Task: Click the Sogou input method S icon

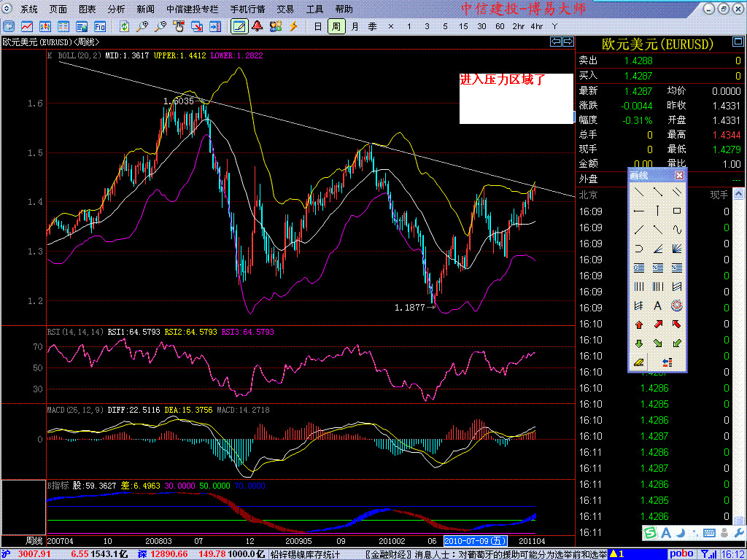Action: coord(649,532)
